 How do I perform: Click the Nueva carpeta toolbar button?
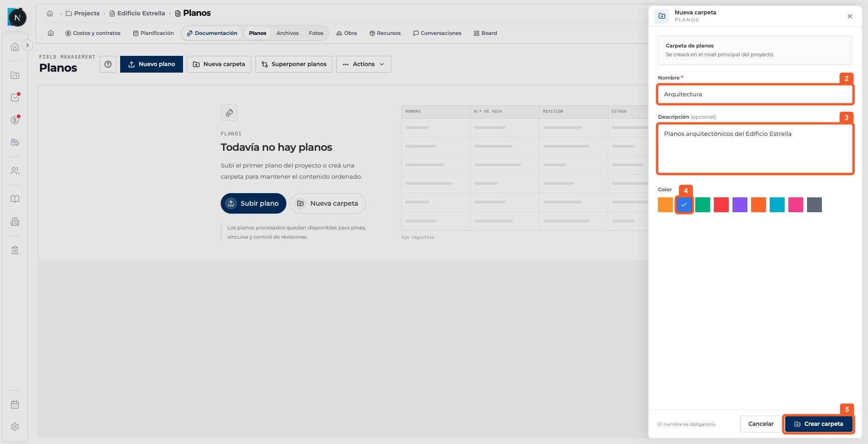(x=219, y=64)
